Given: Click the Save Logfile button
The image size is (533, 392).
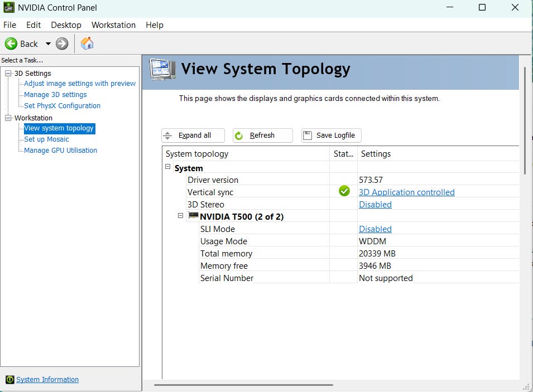Looking at the screenshot, I should coord(332,135).
